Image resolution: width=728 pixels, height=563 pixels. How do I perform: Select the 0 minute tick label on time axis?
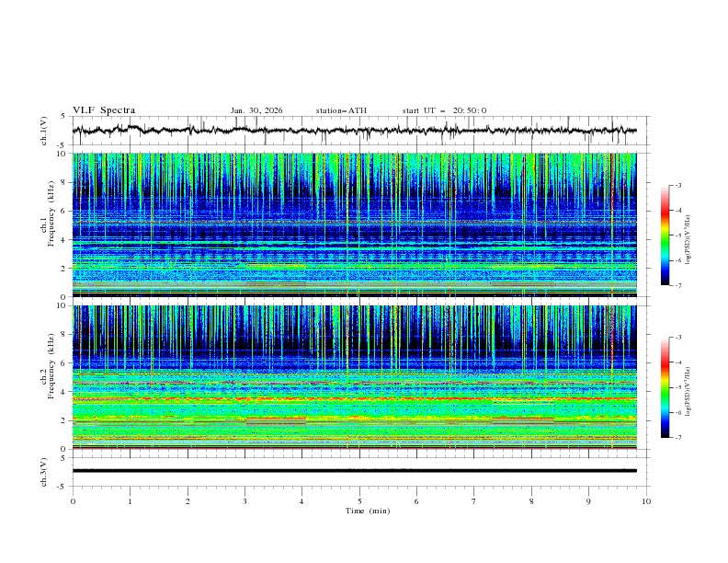point(73,501)
